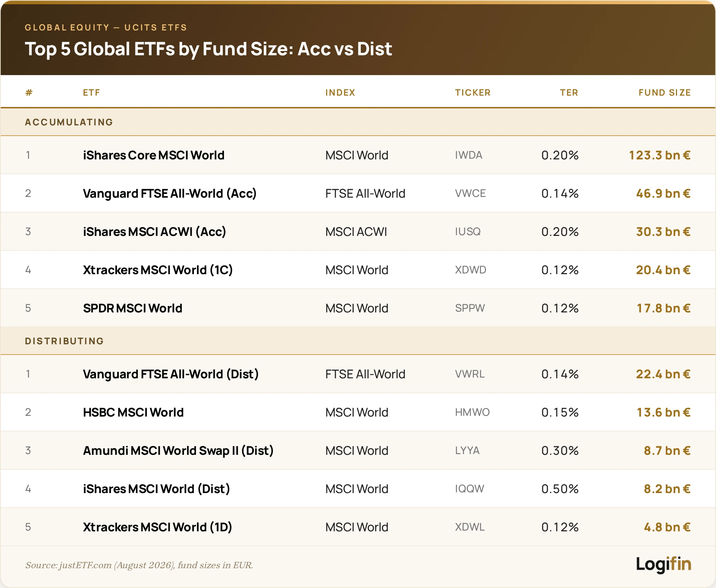The width and height of the screenshot is (716, 588).
Task: Click TER value '0.15%'
Action: 560,412
